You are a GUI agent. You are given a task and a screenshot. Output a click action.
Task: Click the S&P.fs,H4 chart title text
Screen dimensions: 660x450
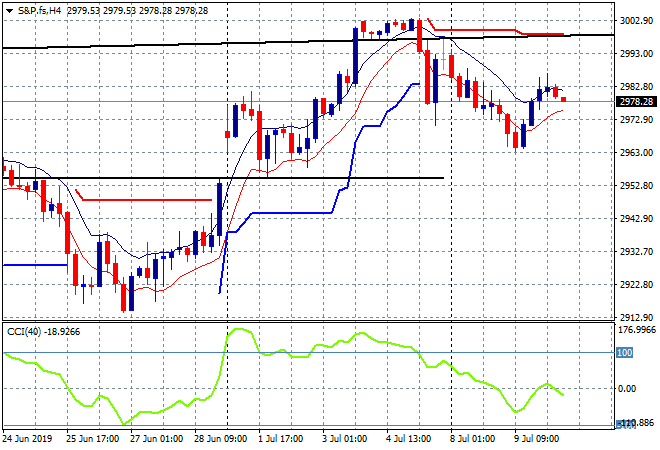pyautogui.click(x=39, y=11)
